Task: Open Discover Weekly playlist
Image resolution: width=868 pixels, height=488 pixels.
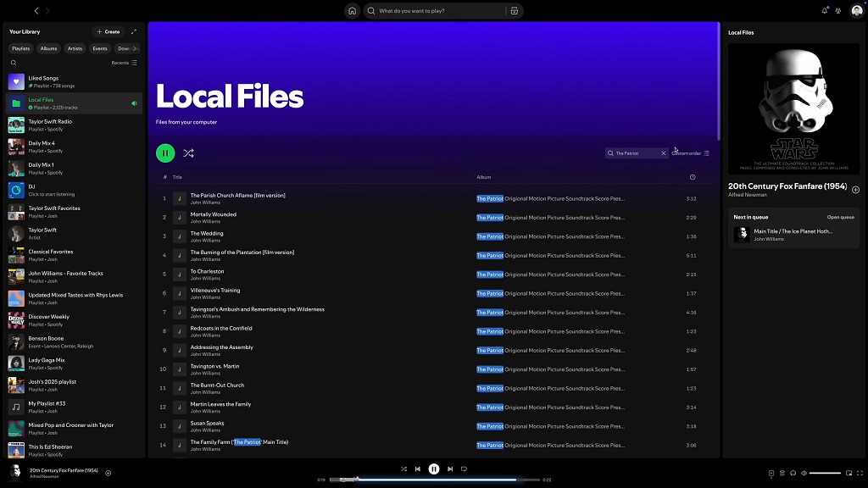Action: click(x=74, y=320)
